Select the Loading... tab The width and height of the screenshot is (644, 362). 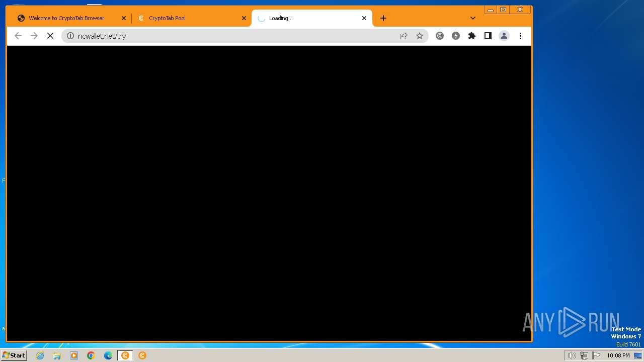pyautogui.click(x=311, y=18)
